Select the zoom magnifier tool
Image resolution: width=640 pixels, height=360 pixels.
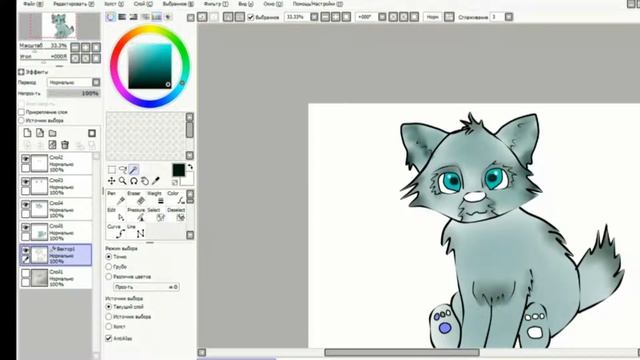(122, 181)
